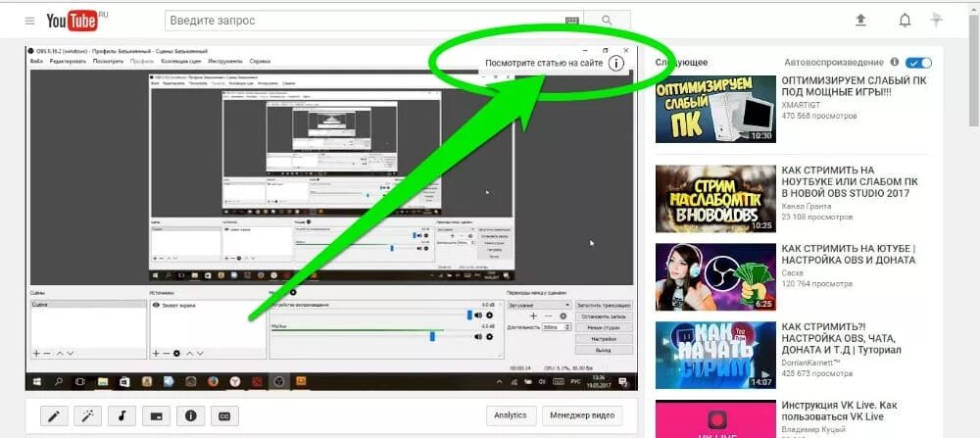Screen dimensions: 980x438
Task: Click the magnifier search button
Action: tap(607, 21)
